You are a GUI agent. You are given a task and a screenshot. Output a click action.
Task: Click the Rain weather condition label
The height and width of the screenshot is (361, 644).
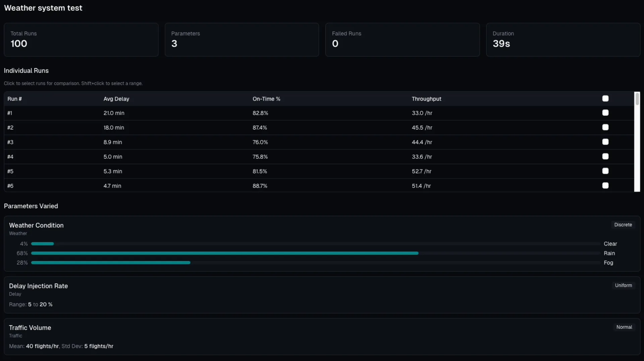[x=610, y=253]
